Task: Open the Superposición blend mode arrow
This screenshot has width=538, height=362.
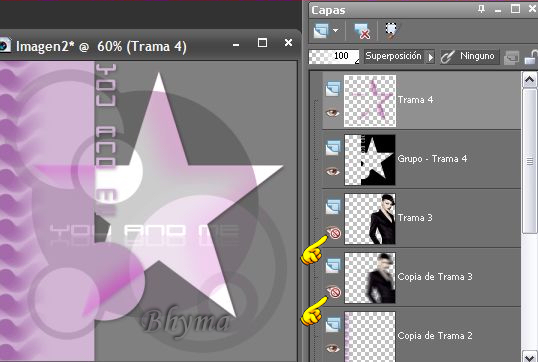Action: pyautogui.click(x=430, y=57)
